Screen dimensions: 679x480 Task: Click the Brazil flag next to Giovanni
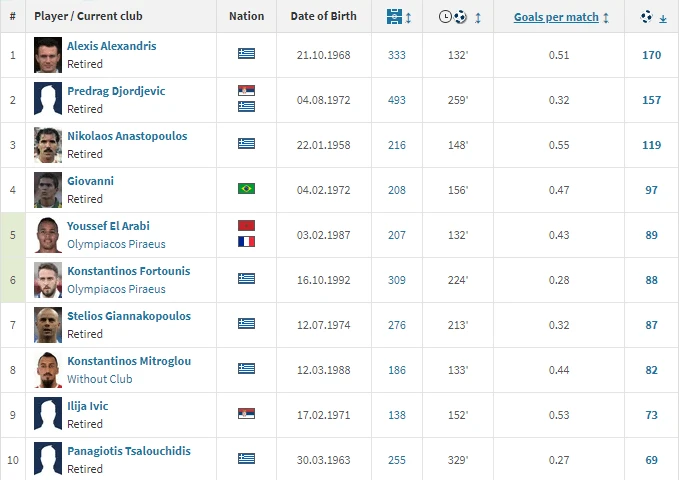click(246, 188)
